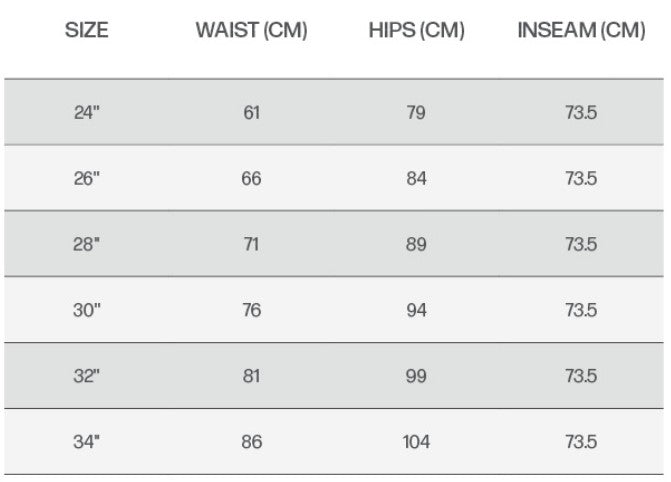Select the INSEAM (CM) column header
The image size is (671, 482).
581,30
